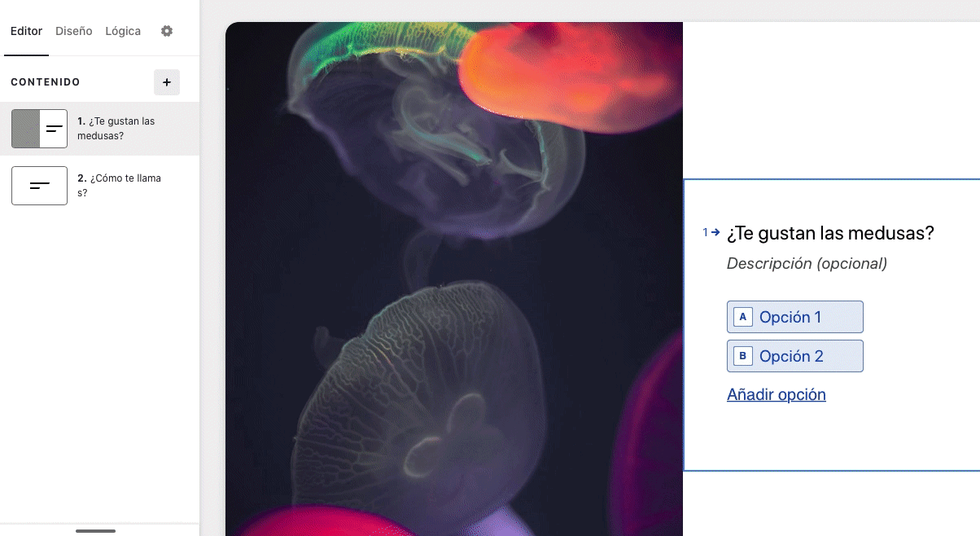
Task: Click the B key badge of Opción 2
Action: pyautogui.click(x=743, y=356)
